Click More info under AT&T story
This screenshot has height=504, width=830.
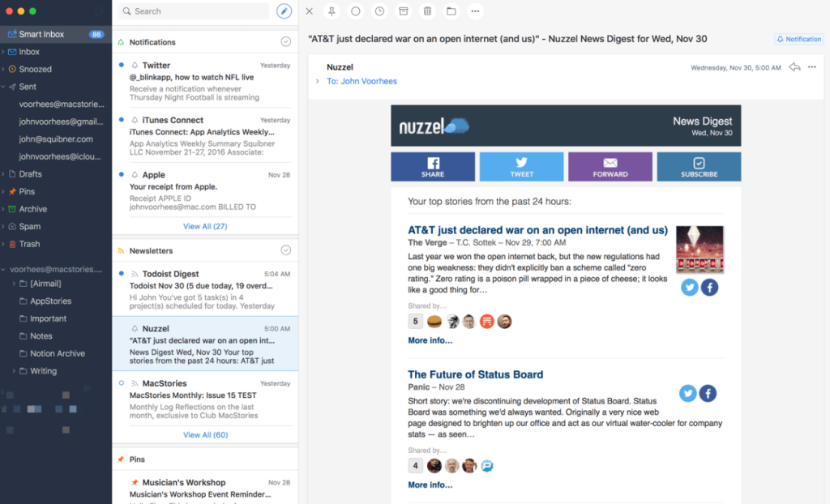click(x=430, y=340)
